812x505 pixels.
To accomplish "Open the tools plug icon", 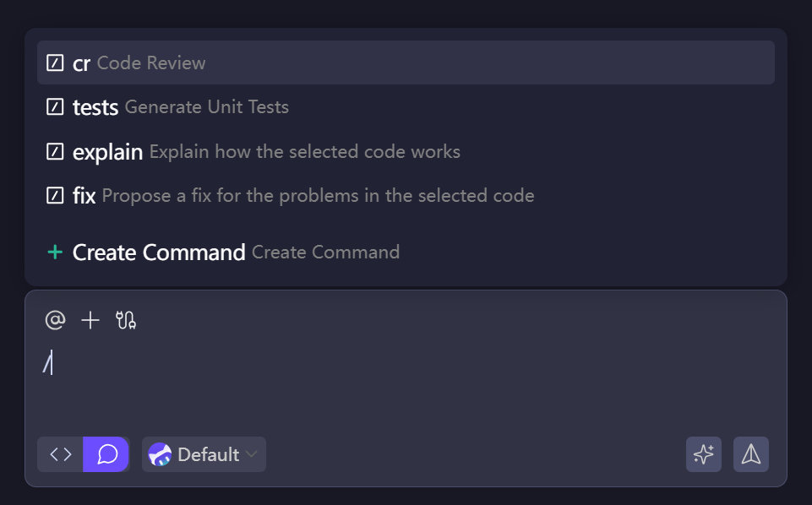I will click(x=126, y=320).
